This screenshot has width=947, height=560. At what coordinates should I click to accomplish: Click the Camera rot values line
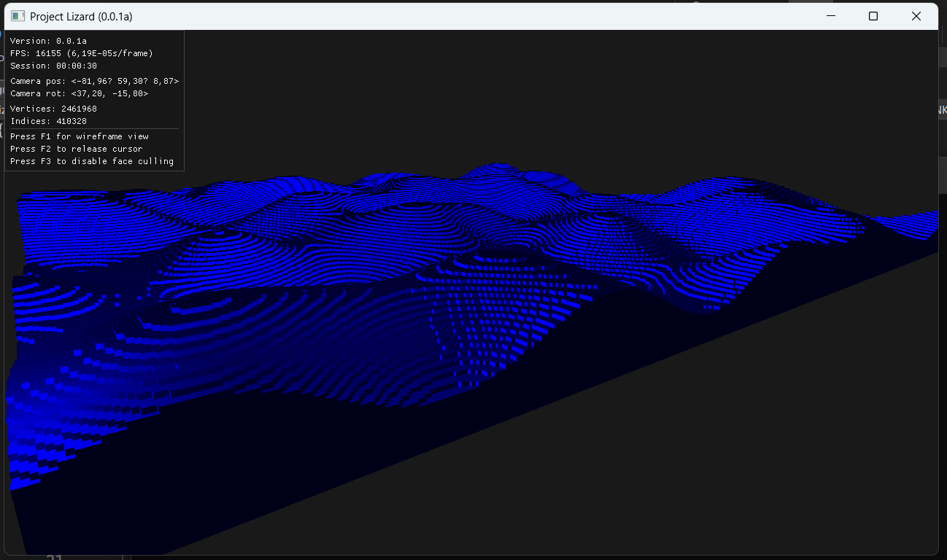tap(79, 93)
